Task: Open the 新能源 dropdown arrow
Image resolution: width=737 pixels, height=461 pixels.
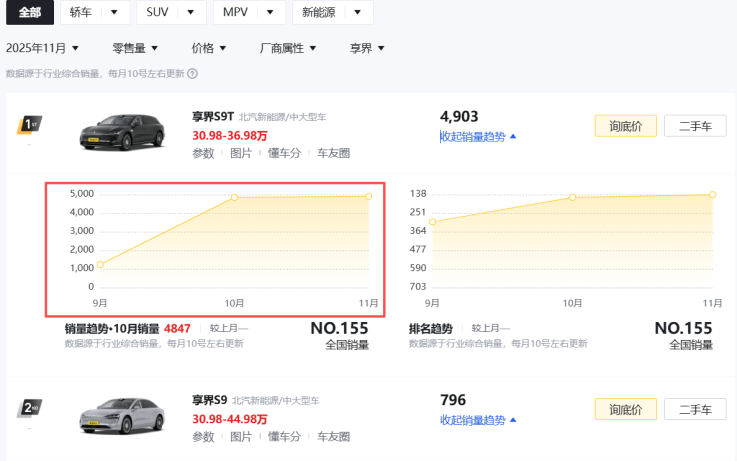Action: pyautogui.click(x=358, y=12)
